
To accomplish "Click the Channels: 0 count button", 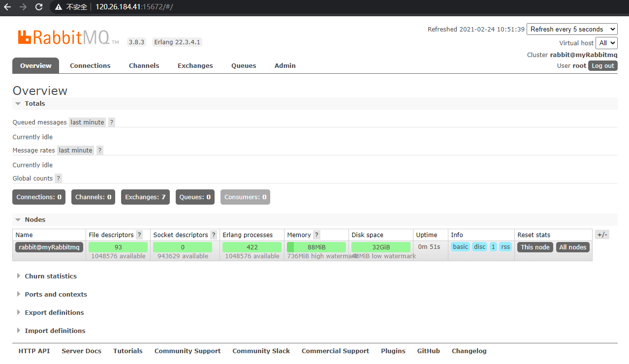I will click(93, 197).
